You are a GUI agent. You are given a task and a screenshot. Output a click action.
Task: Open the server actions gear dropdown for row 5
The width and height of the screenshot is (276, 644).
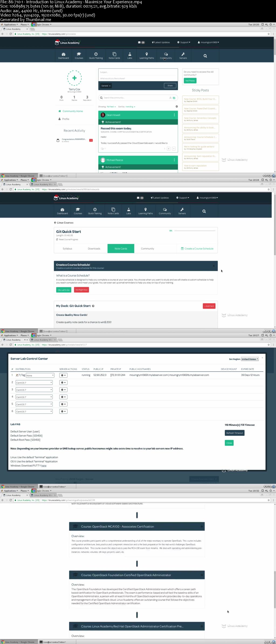[x=63, y=404]
